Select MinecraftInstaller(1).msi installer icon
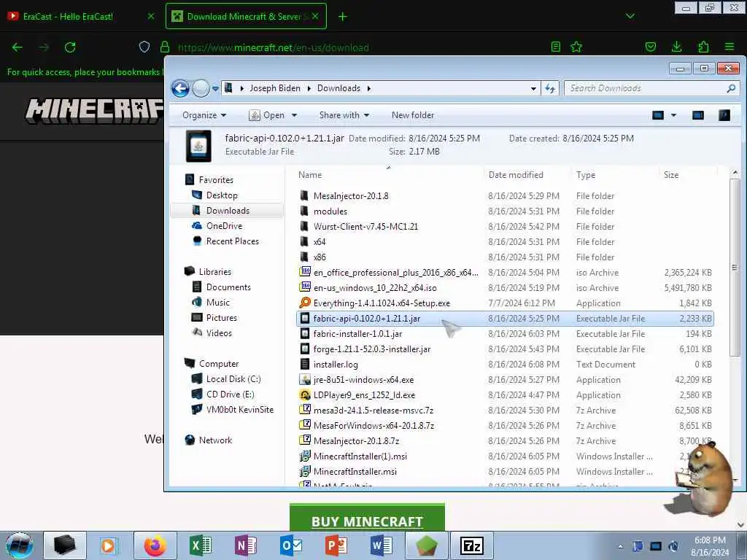This screenshot has height=560, width=747. click(305, 456)
